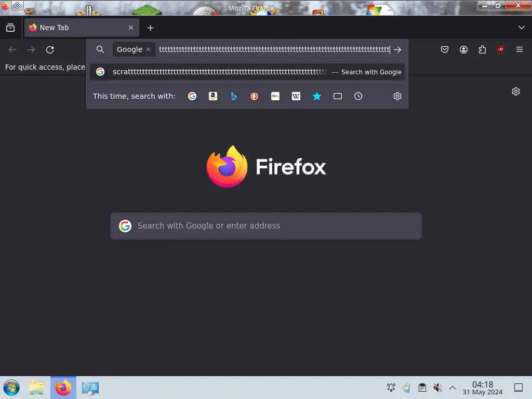The width and height of the screenshot is (532, 399).
Task: Open the Firefox account menu
Action: coord(464,49)
